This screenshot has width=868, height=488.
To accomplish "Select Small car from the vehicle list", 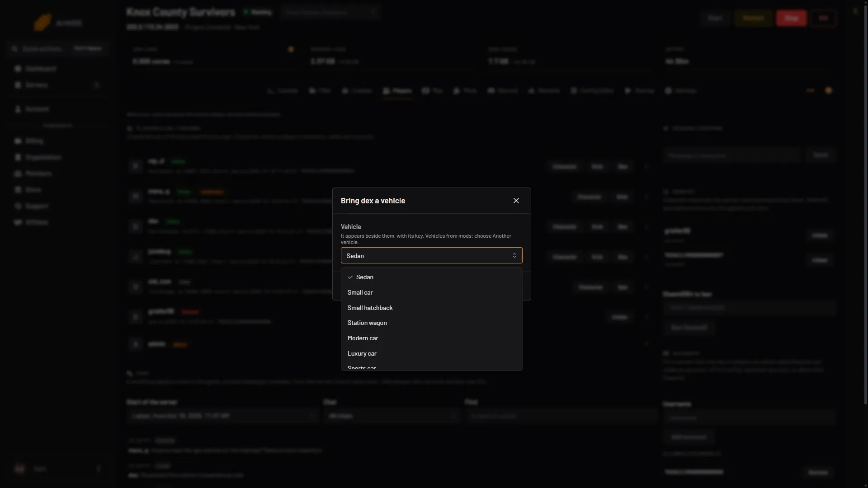I will coord(431,293).
